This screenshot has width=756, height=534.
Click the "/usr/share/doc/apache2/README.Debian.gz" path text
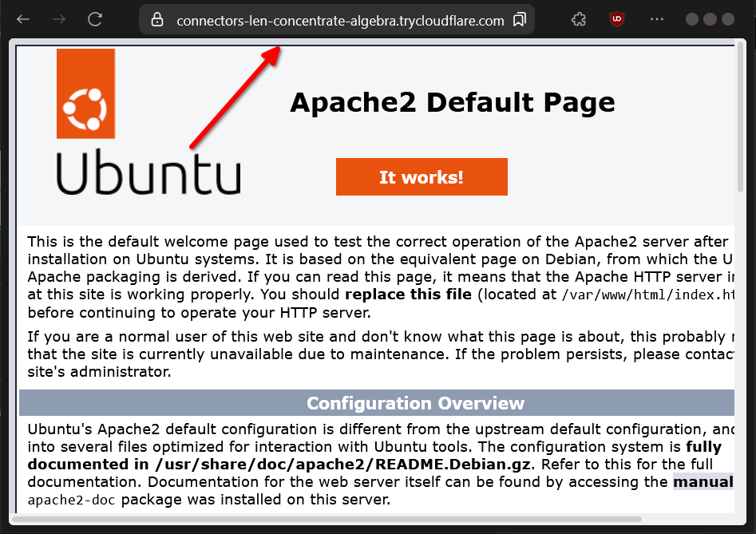coord(342,464)
